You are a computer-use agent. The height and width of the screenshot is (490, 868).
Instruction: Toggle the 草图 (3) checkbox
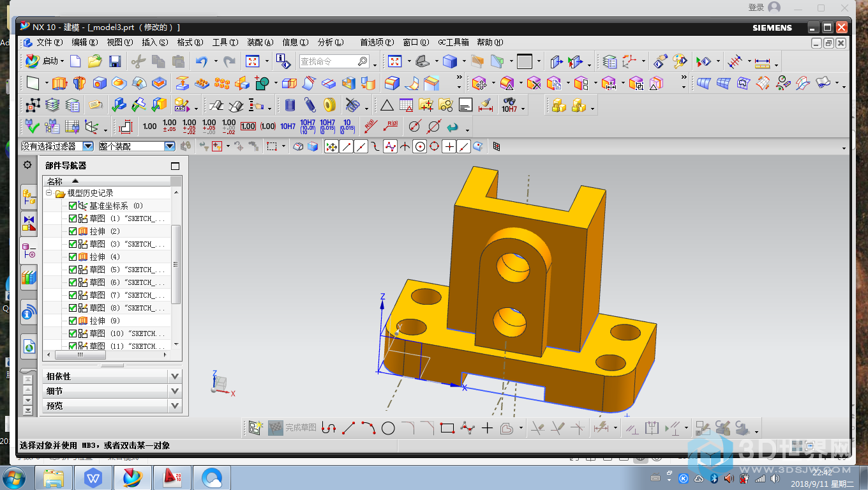72,244
